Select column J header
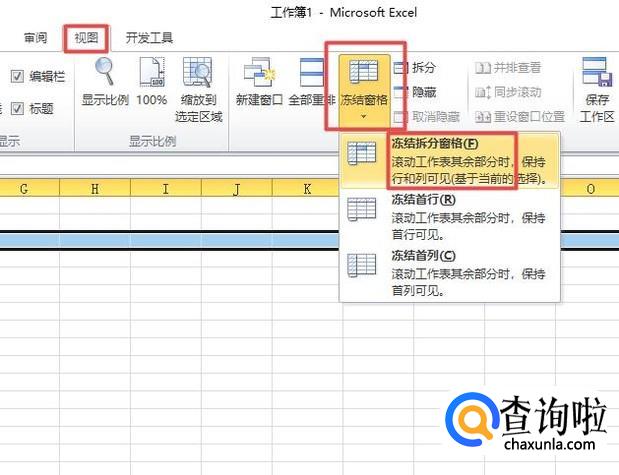This screenshot has height=475, width=619. (x=237, y=189)
